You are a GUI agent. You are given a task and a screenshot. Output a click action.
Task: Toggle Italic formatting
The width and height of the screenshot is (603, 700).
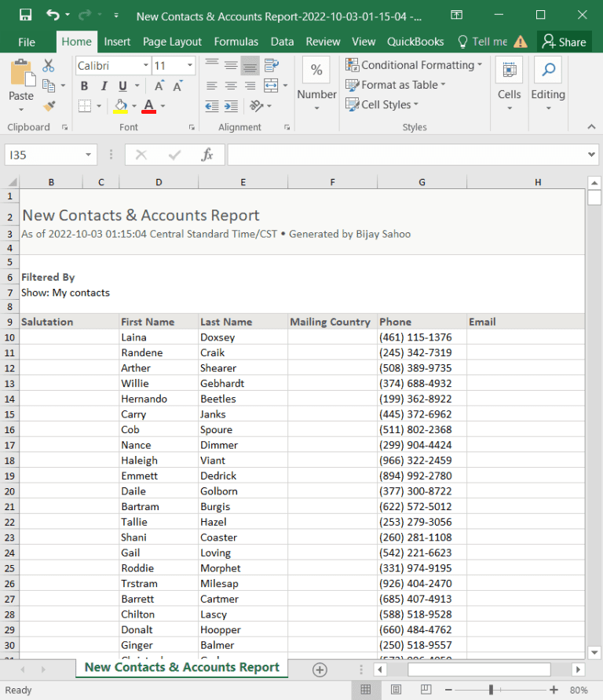(104, 86)
